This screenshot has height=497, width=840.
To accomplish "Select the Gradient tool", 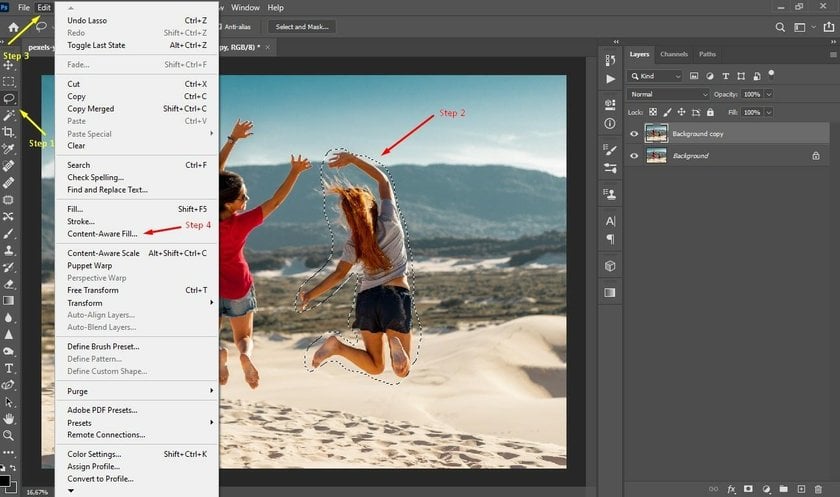I will coord(9,300).
